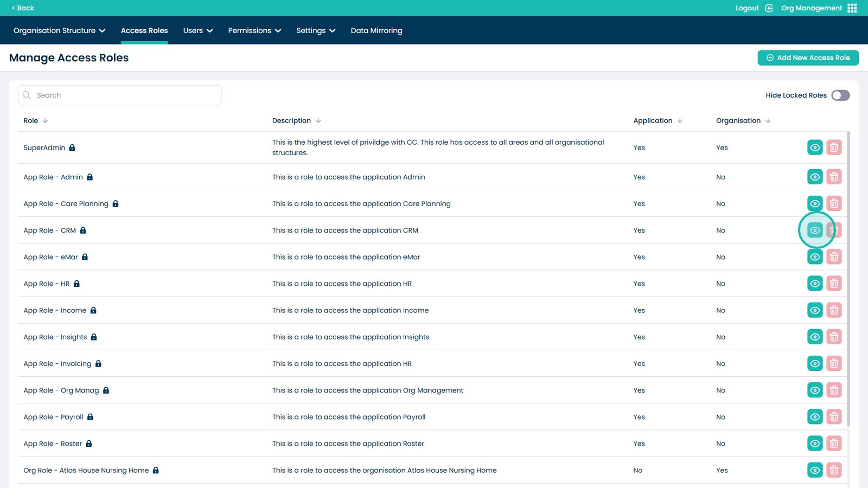Click trash icon for App Role - Roster
Screen dimensions: 868x488
click(834, 444)
